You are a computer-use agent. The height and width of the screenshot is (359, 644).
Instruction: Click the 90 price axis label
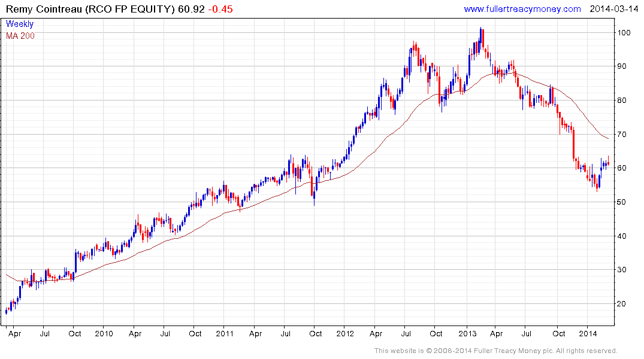click(x=622, y=66)
